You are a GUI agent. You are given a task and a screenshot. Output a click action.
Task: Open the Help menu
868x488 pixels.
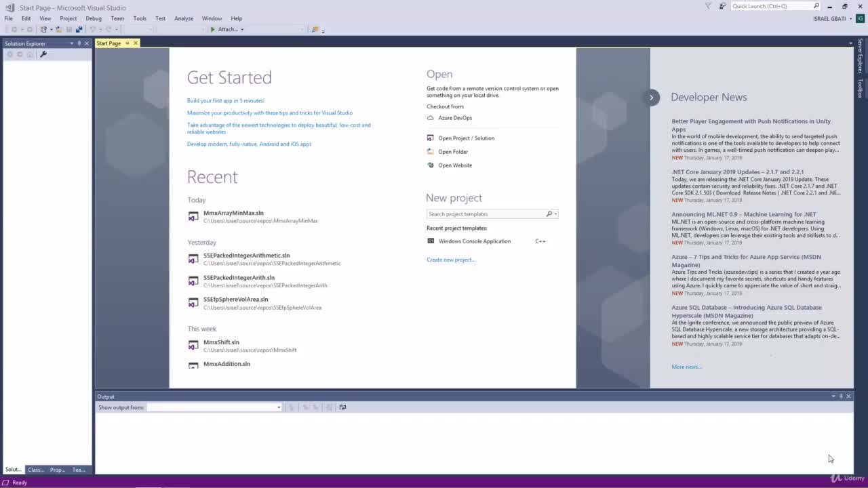point(236,18)
